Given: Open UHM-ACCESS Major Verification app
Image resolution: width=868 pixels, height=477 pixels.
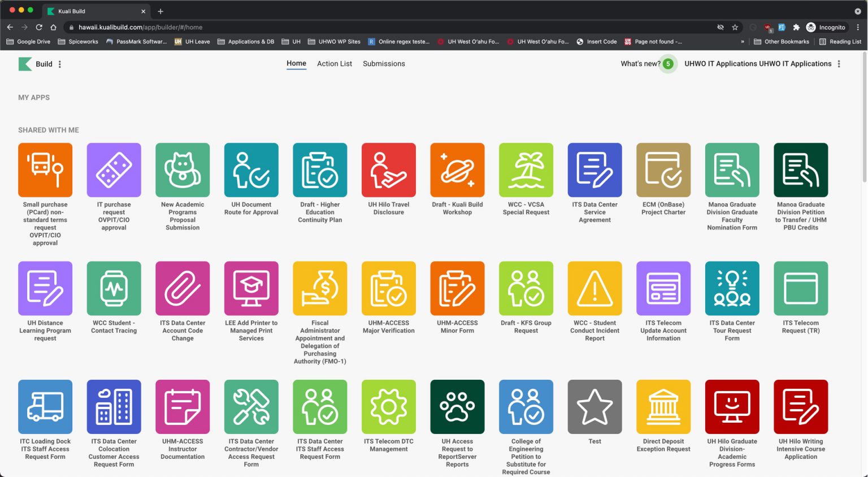Looking at the screenshot, I should pyautogui.click(x=389, y=288).
